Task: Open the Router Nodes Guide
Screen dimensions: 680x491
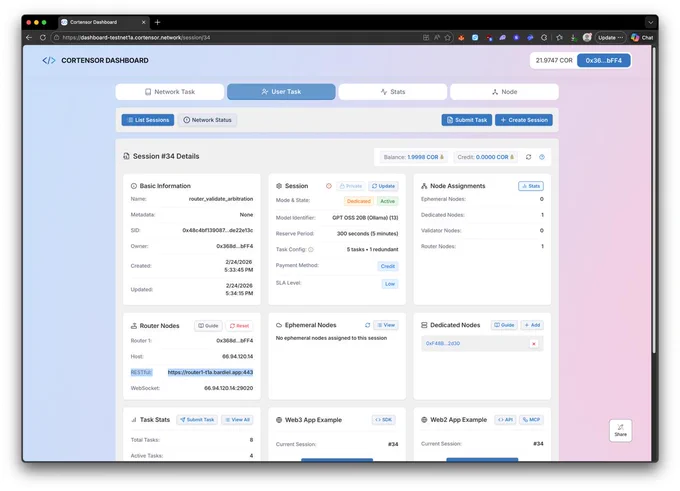Action: tap(208, 326)
